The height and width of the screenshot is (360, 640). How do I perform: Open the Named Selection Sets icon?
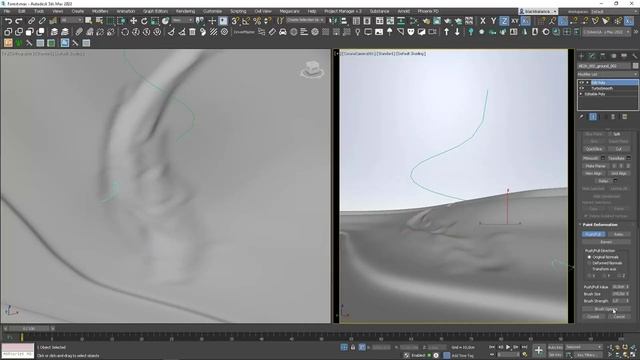pos(280,21)
